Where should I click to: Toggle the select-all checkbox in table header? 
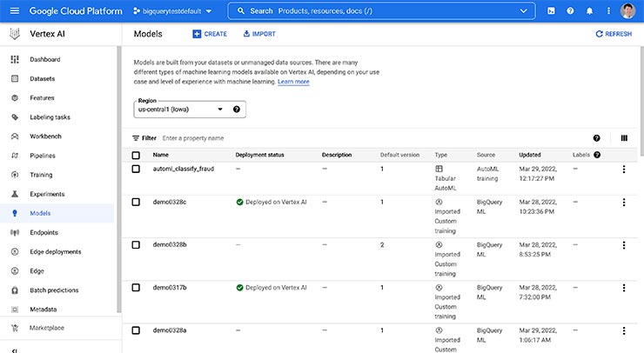pos(136,155)
